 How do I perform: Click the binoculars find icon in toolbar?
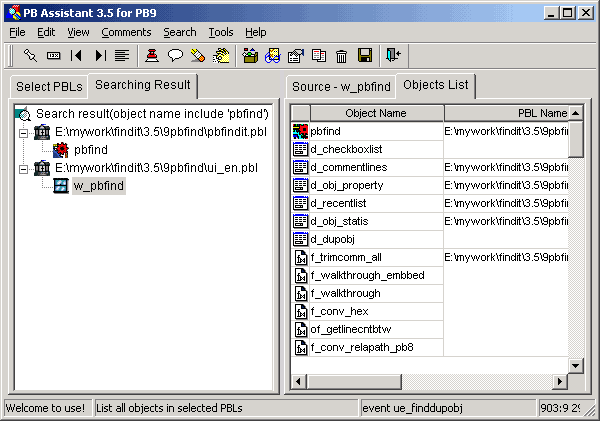pyautogui.click(x=271, y=56)
